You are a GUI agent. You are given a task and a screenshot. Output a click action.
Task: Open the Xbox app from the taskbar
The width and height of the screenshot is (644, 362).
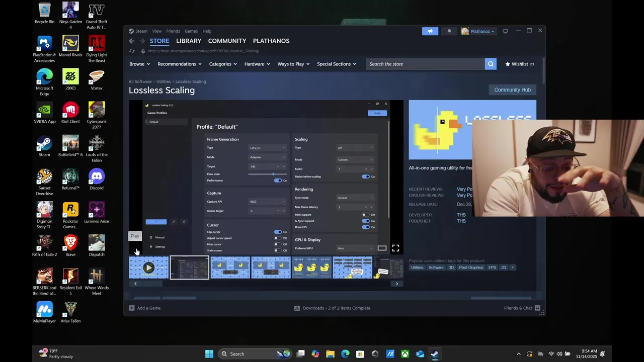(405, 354)
